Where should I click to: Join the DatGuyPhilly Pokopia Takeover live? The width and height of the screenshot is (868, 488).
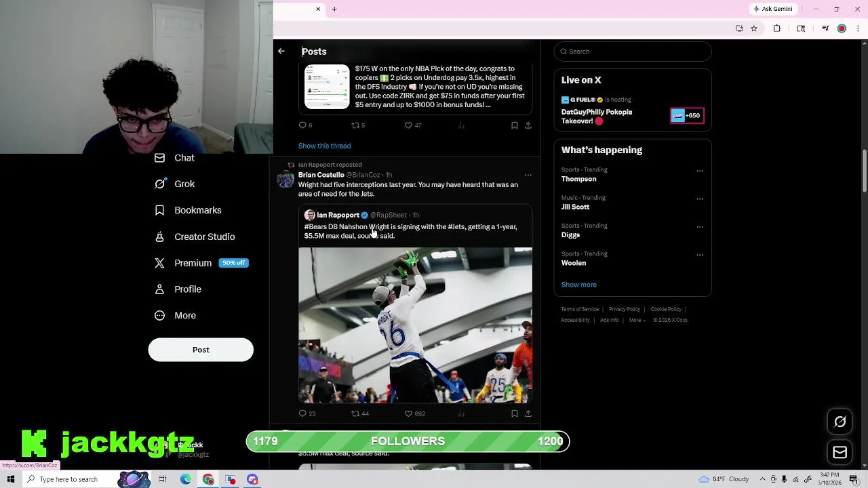(x=597, y=117)
